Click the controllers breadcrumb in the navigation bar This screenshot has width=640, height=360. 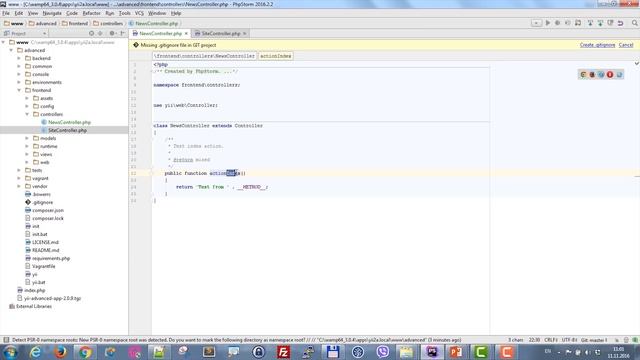pos(108,23)
